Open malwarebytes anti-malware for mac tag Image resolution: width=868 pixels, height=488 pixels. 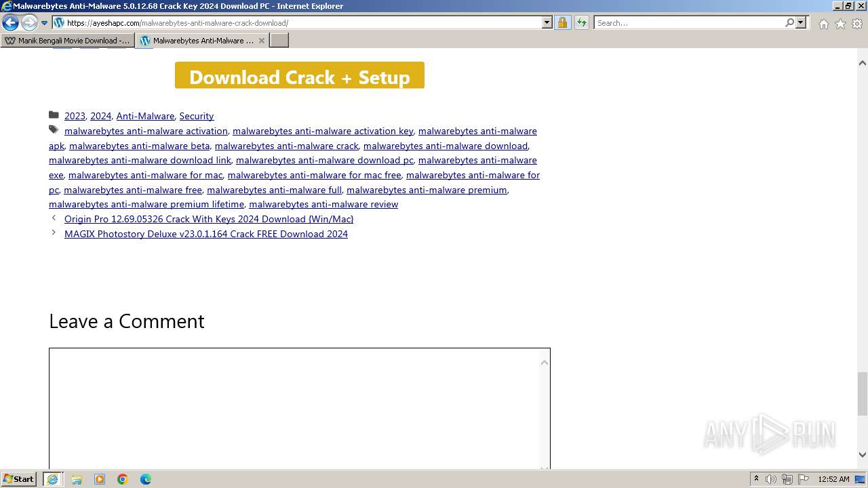click(x=146, y=175)
